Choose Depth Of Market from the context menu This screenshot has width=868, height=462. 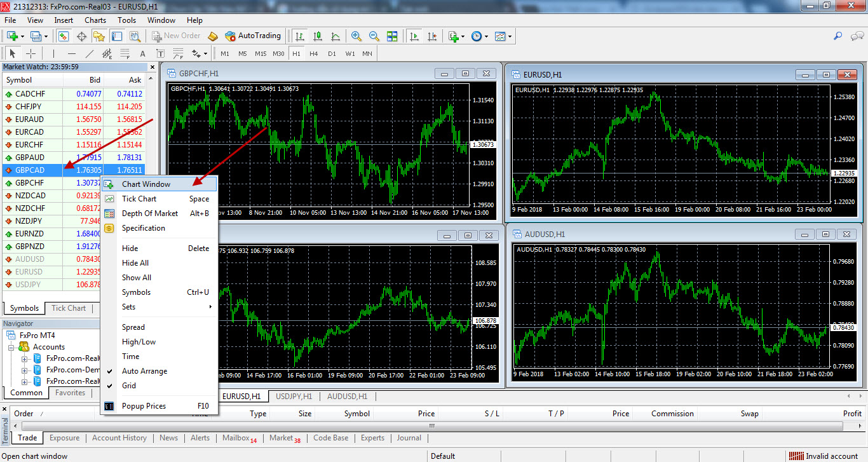coord(159,214)
